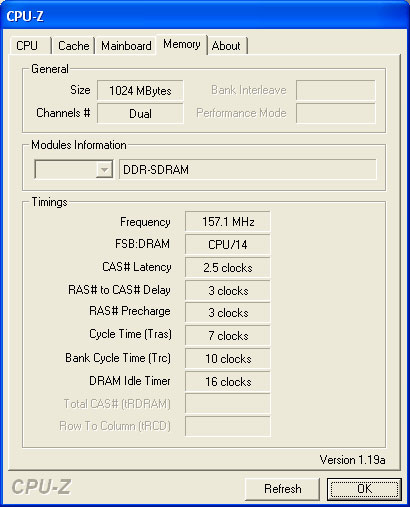
Task: Click the CAS# Latency 2.5 clocks field
Action: pos(228,267)
